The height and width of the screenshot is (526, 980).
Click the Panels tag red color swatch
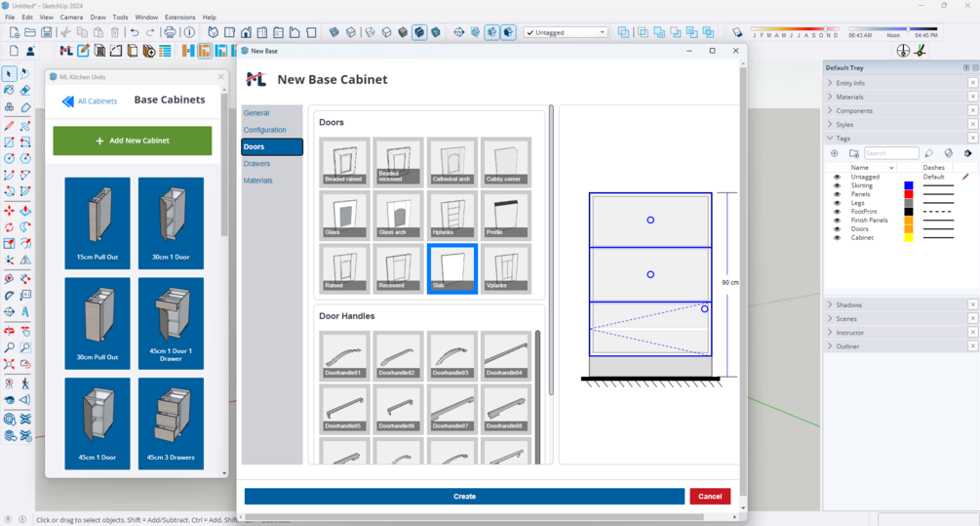tap(909, 194)
